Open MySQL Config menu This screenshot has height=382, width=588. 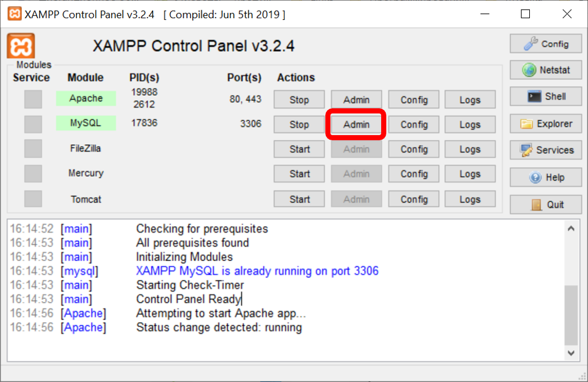tap(414, 125)
